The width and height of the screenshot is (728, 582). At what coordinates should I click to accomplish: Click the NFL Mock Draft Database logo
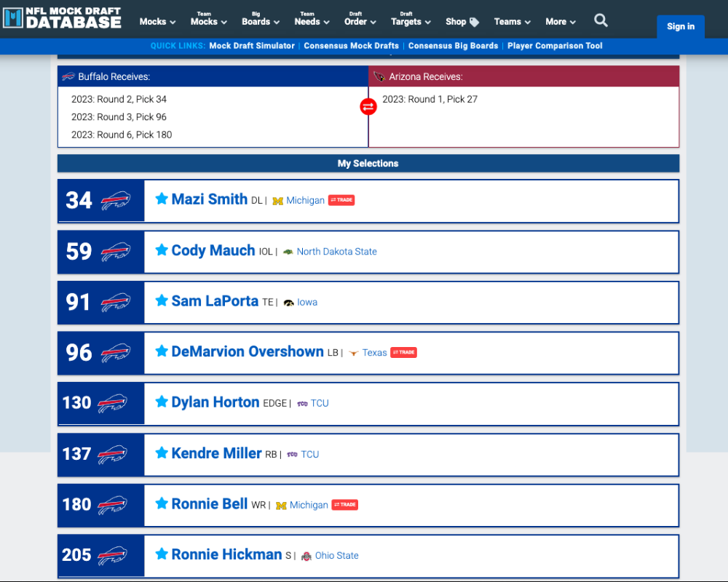coord(62,18)
